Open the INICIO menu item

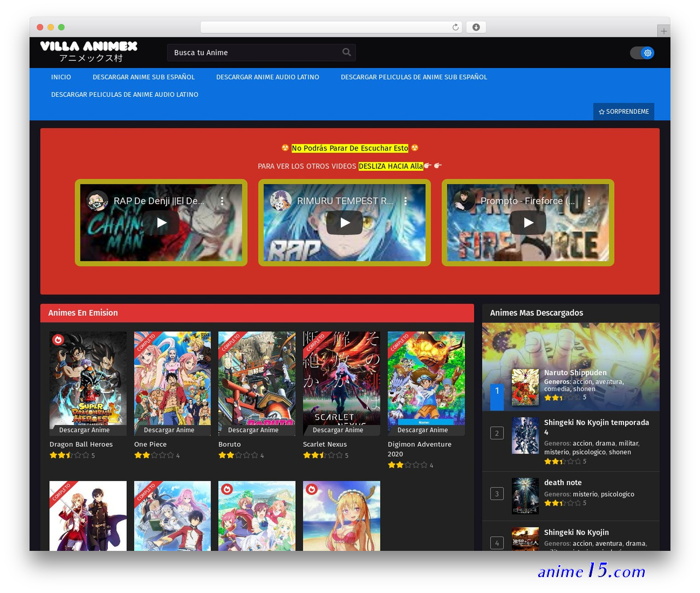click(x=61, y=77)
